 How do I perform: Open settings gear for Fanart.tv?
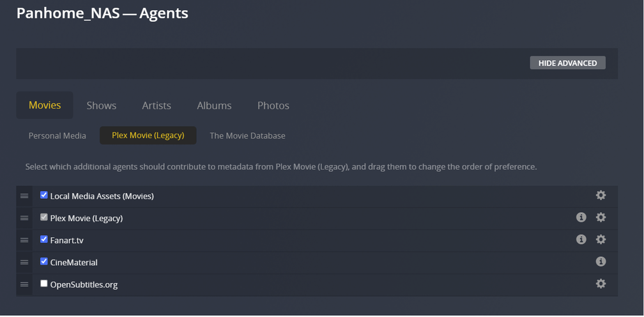tap(601, 240)
